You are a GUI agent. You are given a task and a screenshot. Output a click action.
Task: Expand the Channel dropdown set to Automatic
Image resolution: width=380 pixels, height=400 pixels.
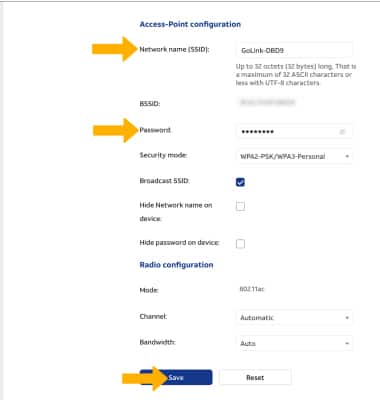point(294,318)
